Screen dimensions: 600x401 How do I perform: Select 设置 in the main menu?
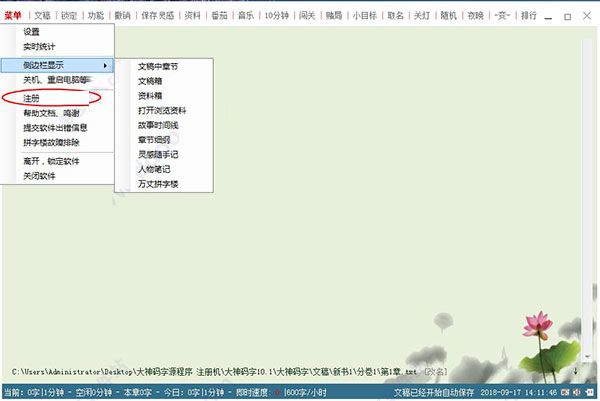(31, 32)
